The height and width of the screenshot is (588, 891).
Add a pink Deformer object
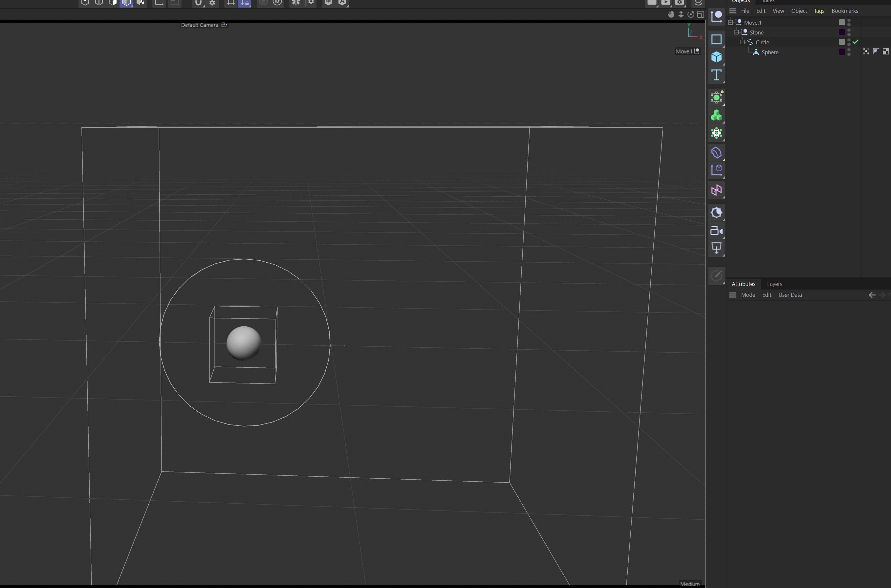716,190
